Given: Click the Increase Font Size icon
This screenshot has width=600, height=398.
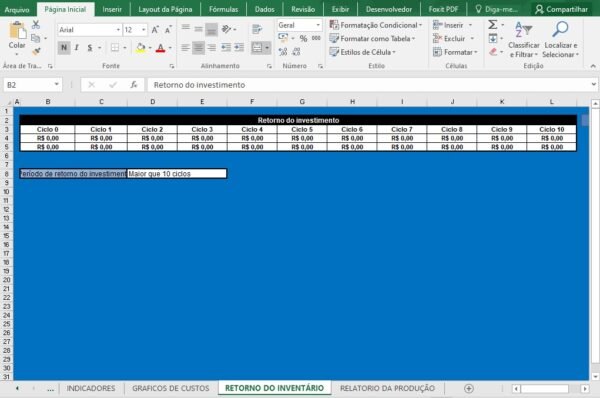Looking at the screenshot, I should 155,30.
